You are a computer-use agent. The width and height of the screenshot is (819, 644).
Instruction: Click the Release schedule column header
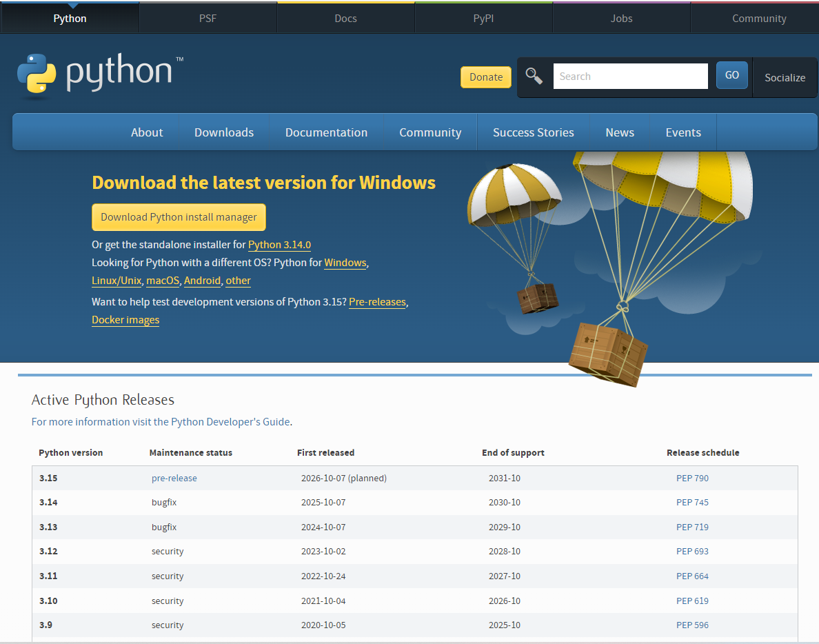[702, 453]
